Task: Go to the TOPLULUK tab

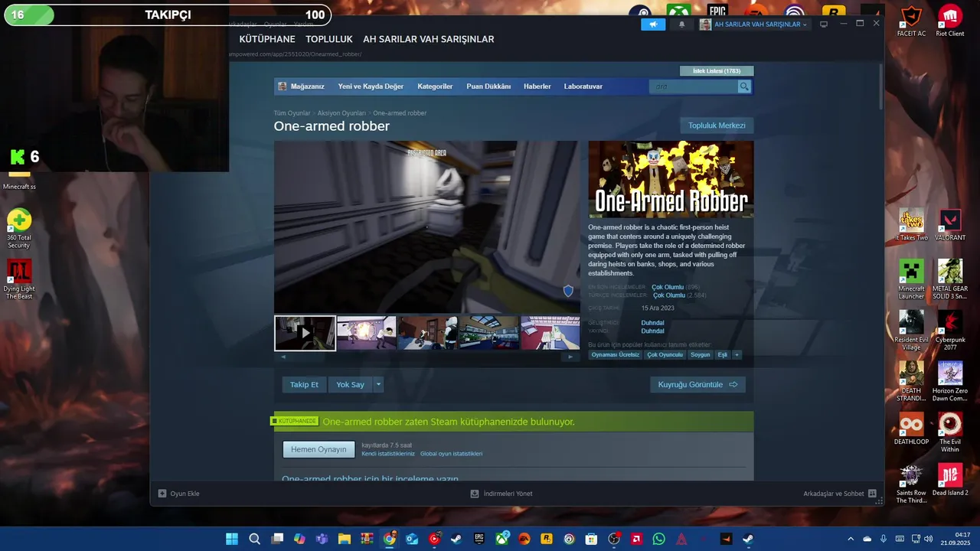Action: pos(329,39)
